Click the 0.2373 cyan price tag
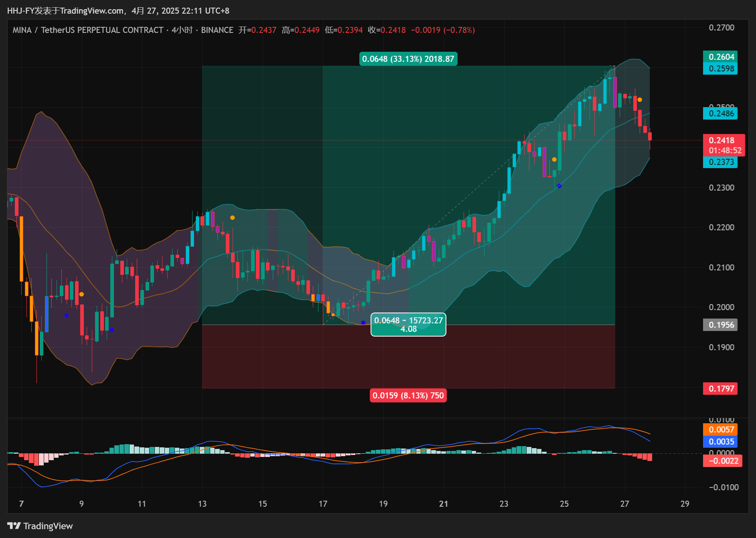The height and width of the screenshot is (538, 756). pyautogui.click(x=720, y=162)
